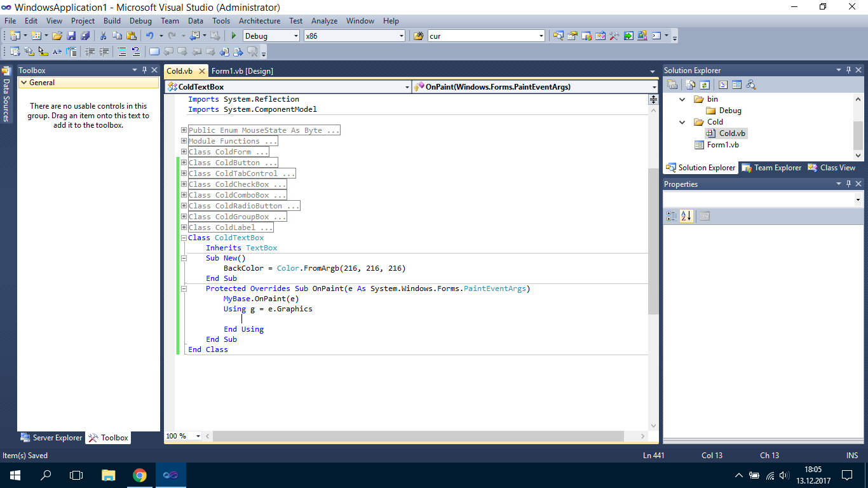Screen dimensions: 868x488
Task: Open Windows Action Center notifications
Action: point(847,475)
